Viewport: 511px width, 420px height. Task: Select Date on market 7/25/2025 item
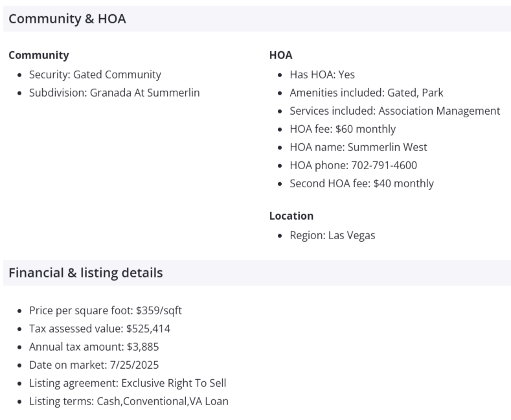click(x=94, y=365)
